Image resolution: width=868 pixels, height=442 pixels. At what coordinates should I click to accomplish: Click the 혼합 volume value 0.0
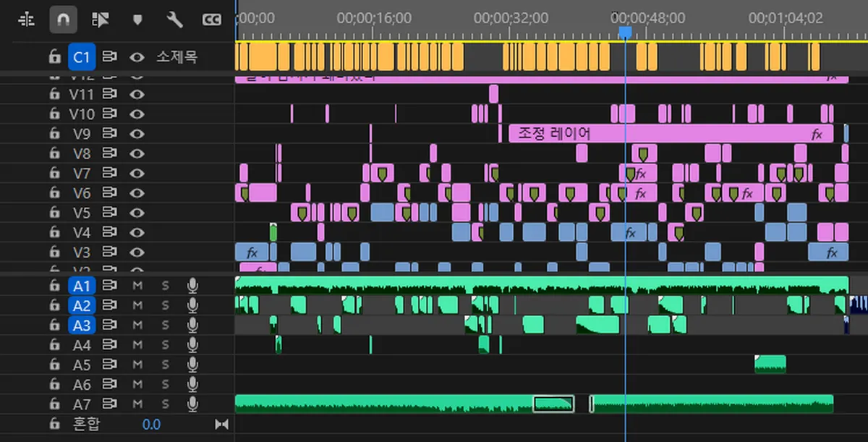click(x=151, y=424)
